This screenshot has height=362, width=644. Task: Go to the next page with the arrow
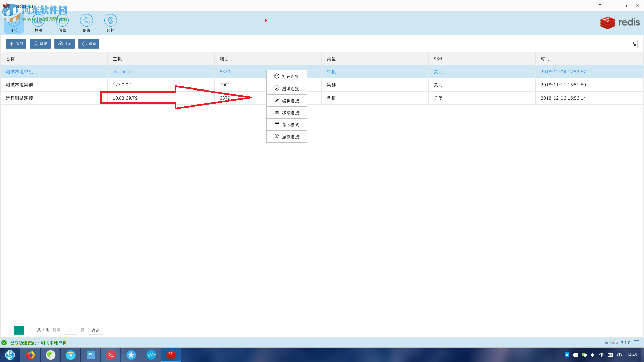[x=31, y=330]
